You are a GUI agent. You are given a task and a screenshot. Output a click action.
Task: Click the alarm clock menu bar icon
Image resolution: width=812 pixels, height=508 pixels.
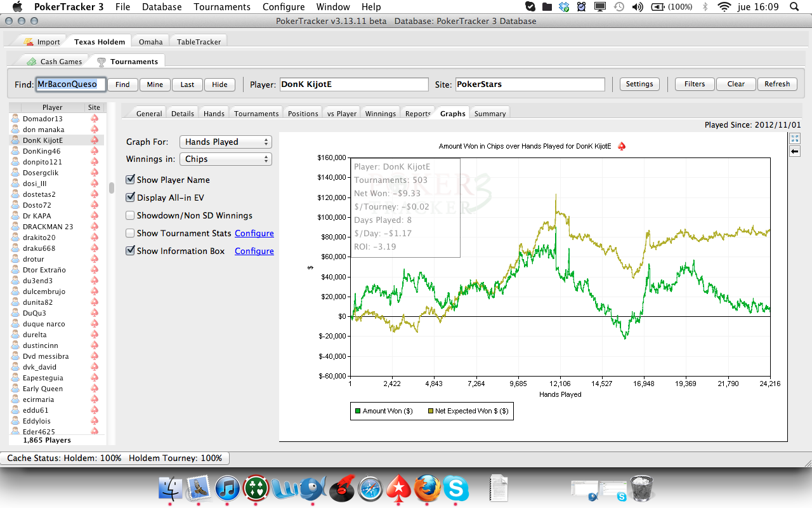pyautogui.click(x=582, y=7)
